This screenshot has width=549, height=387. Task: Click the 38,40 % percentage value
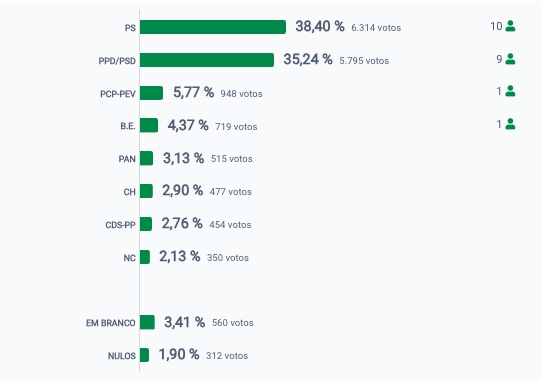pyautogui.click(x=320, y=26)
